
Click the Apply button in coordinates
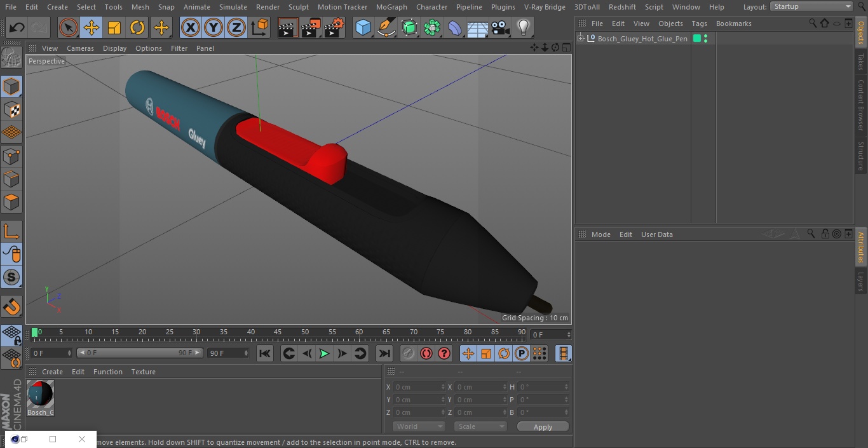[x=543, y=427]
